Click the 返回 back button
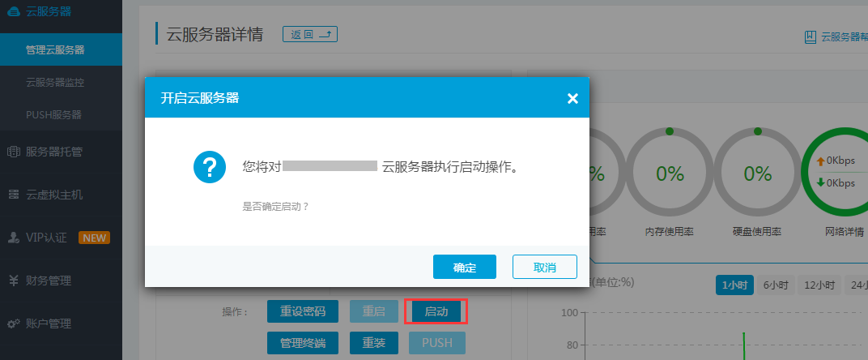Image resolution: width=868 pixels, height=360 pixels. coord(309,34)
